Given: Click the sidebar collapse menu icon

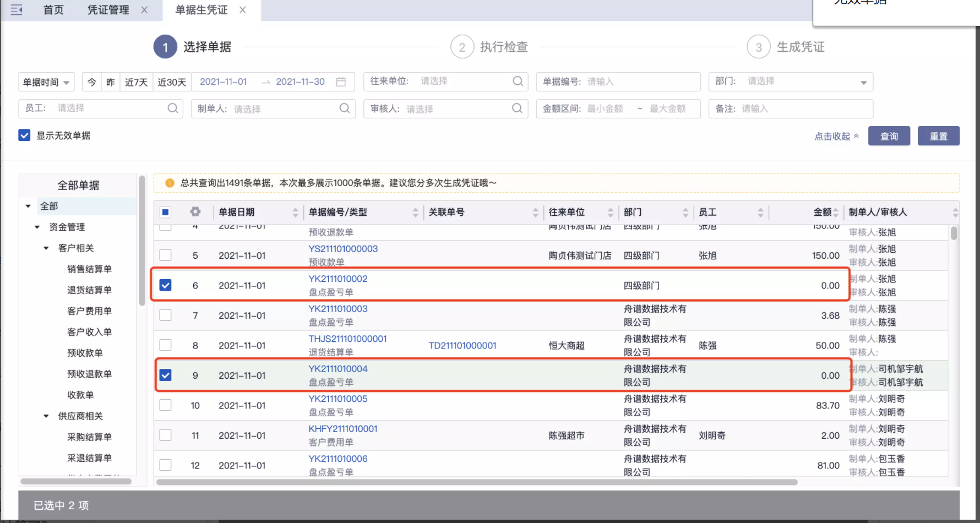Looking at the screenshot, I should point(17,10).
